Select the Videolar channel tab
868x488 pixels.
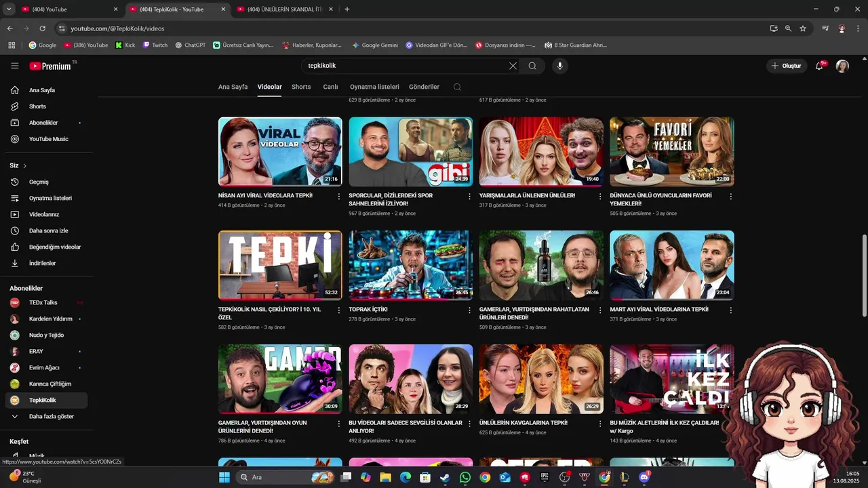[270, 87]
